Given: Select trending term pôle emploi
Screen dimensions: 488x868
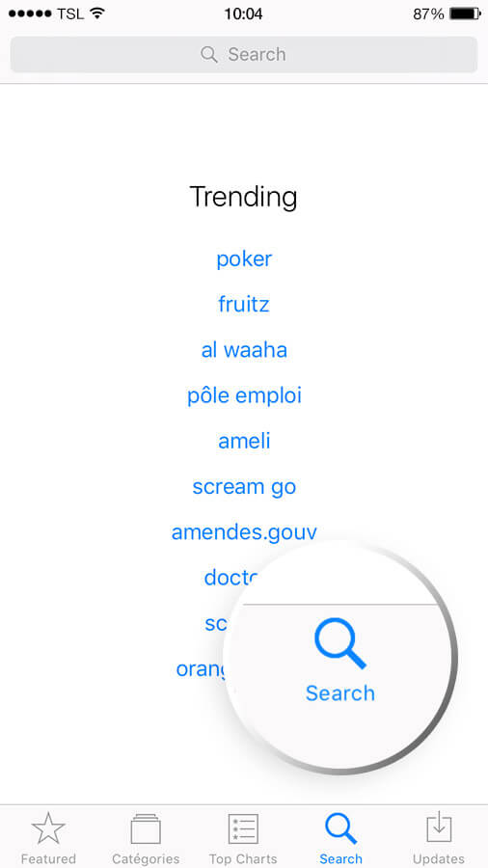Looking at the screenshot, I should tap(244, 395).
